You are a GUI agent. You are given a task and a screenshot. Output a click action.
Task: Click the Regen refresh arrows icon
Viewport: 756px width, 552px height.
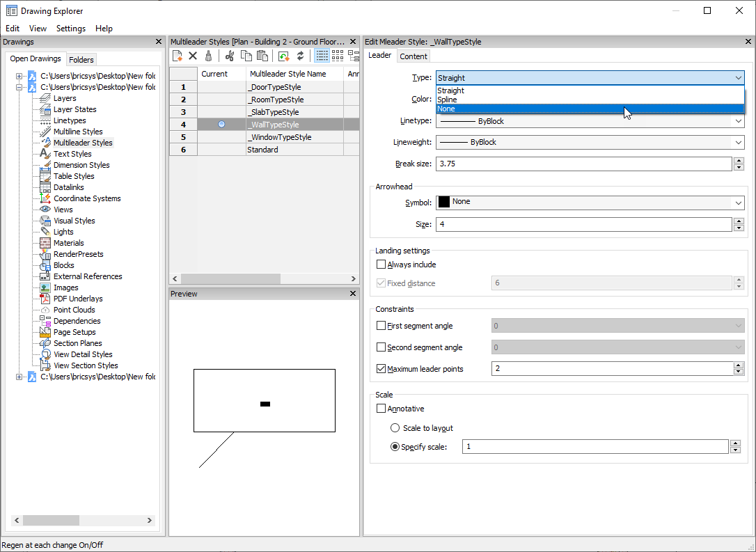(x=300, y=56)
